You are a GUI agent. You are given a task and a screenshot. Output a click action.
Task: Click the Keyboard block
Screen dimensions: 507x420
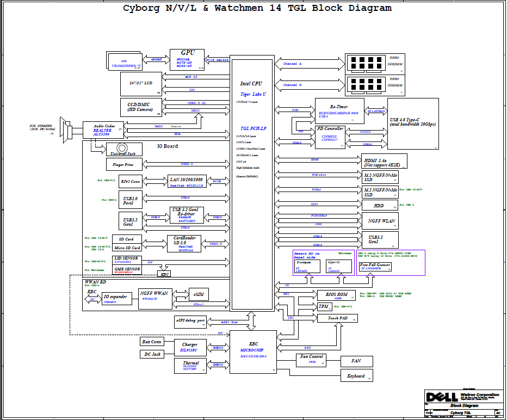[x=357, y=376]
